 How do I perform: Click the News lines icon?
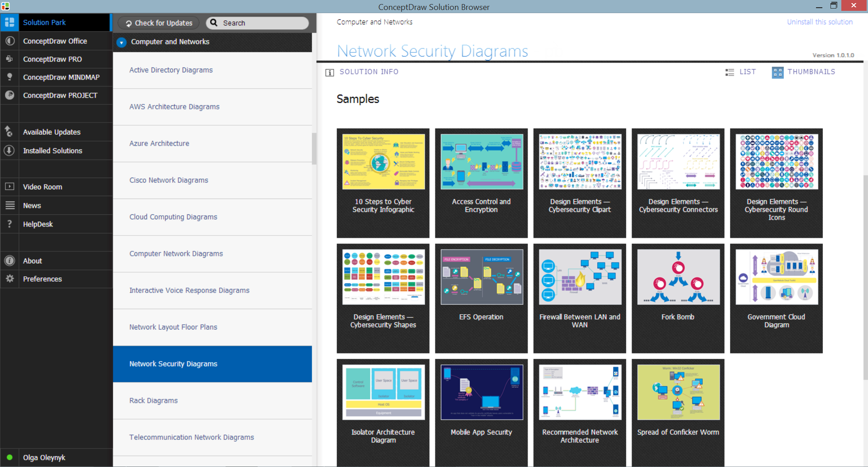tap(9, 205)
